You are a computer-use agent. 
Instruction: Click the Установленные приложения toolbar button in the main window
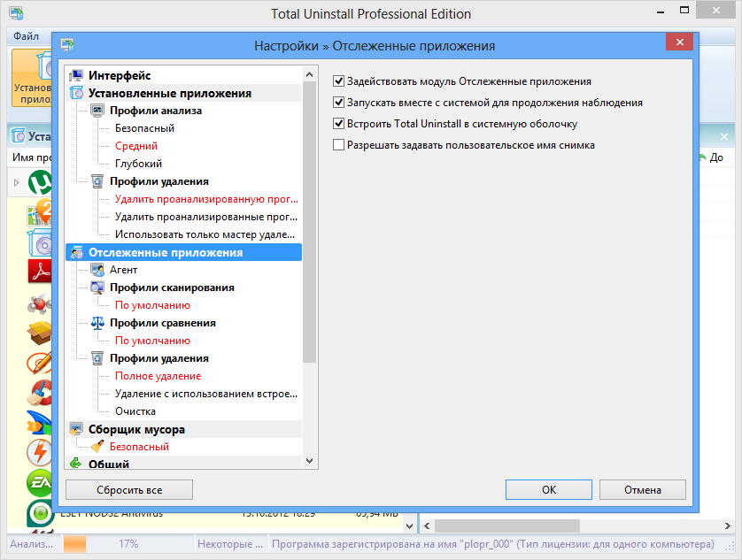pos(32,78)
